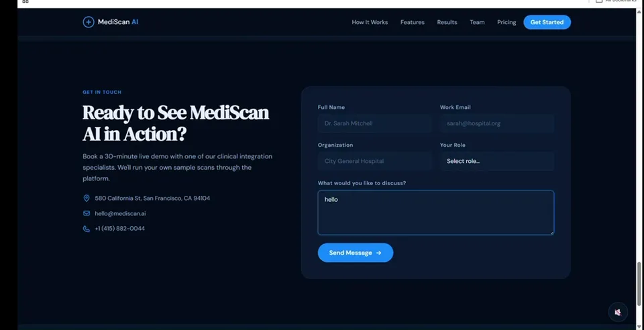Click the Book a 30-minute live demo paragraph
Image resolution: width=644 pixels, height=330 pixels.
pos(177,168)
